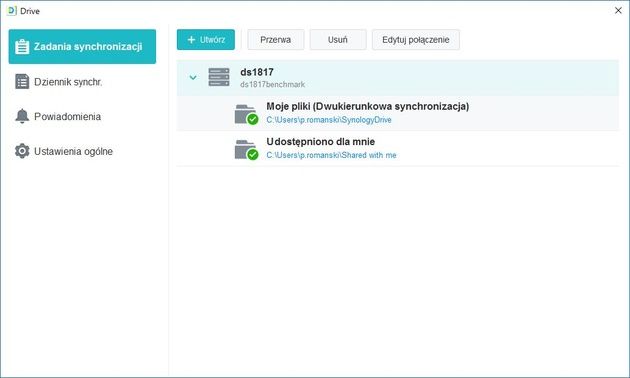This screenshot has height=378, width=630.
Task: Open C:\Users\p.romanski\Shared with me path link
Action: 331,155
